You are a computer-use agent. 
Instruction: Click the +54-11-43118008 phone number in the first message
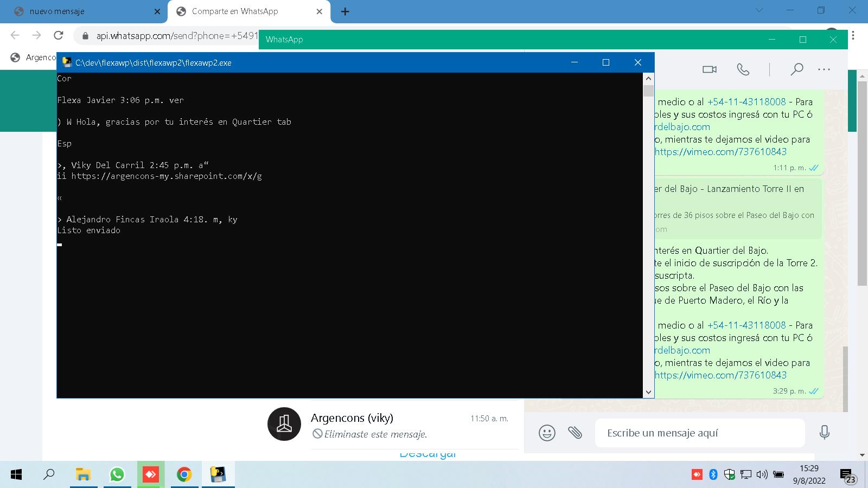(x=746, y=102)
